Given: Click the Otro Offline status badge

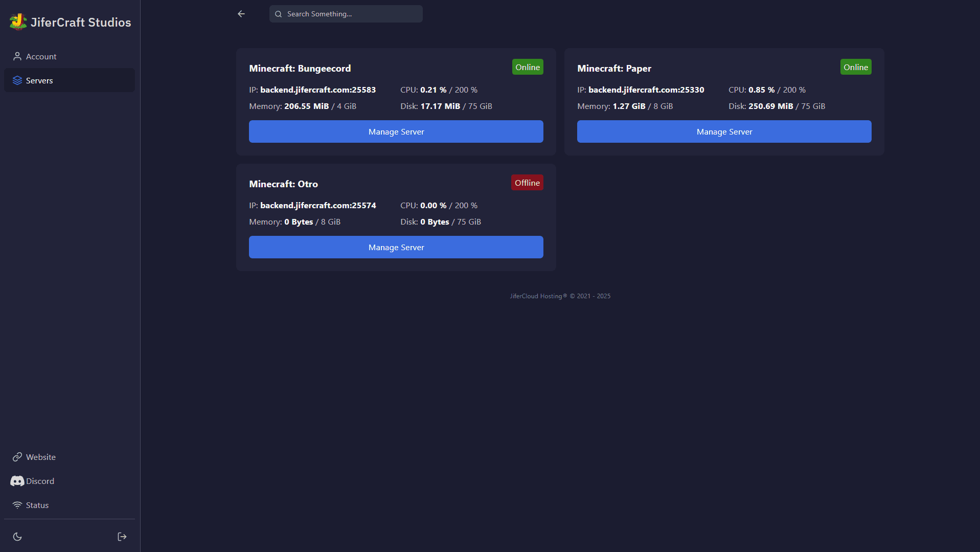Looking at the screenshot, I should (x=527, y=183).
